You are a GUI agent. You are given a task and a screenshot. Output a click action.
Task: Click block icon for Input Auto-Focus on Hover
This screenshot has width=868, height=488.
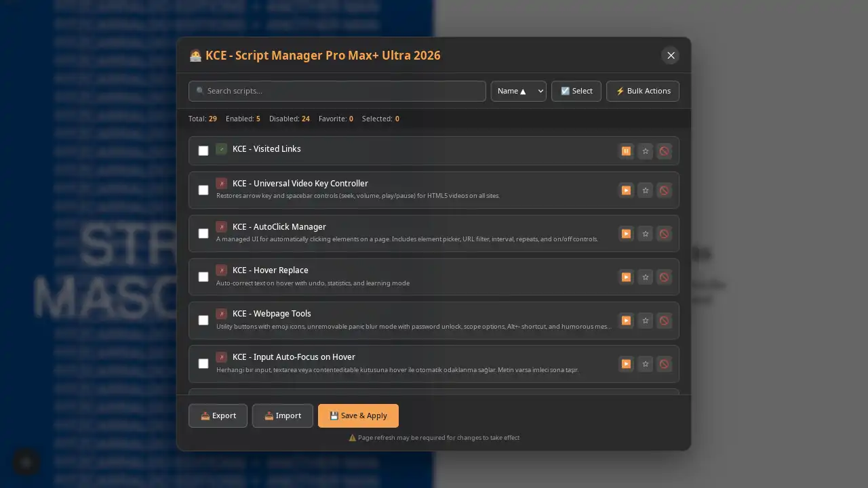(664, 364)
